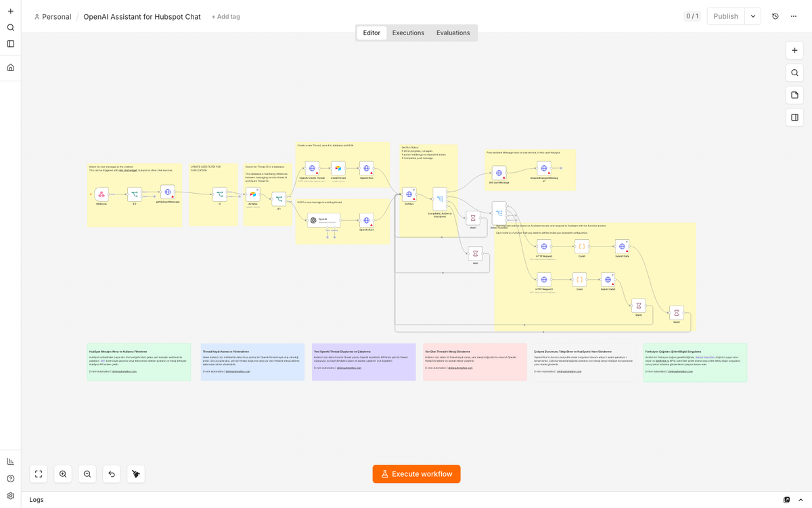Select the Wait1 hourglass node
The height and width of the screenshot is (508, 812).
[473, 218]
